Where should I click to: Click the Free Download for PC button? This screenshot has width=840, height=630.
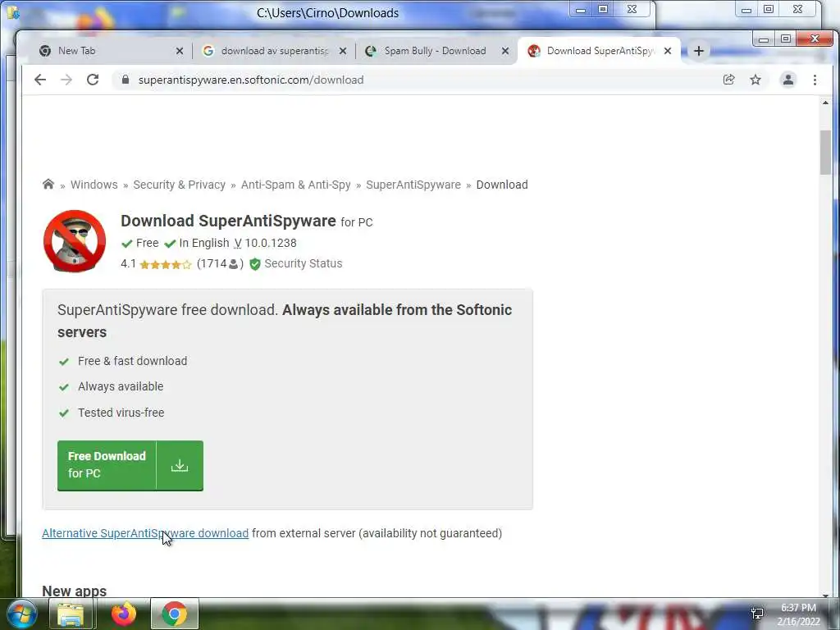point(130,466)
